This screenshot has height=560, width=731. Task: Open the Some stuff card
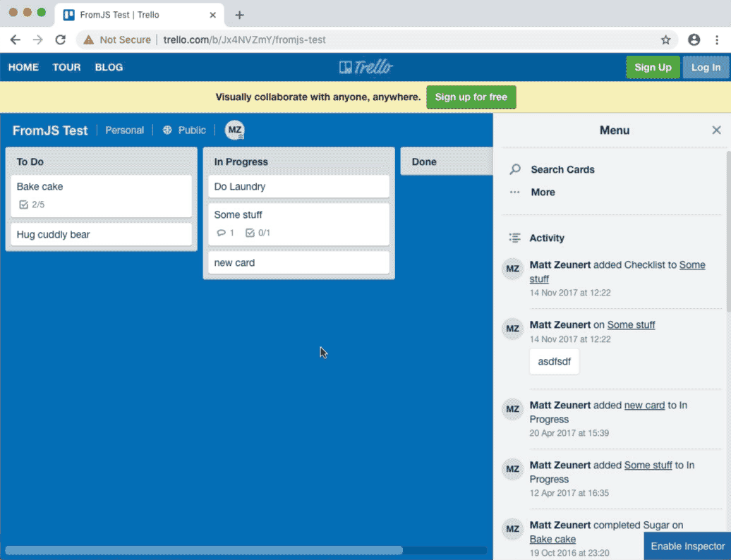point(299,224)
